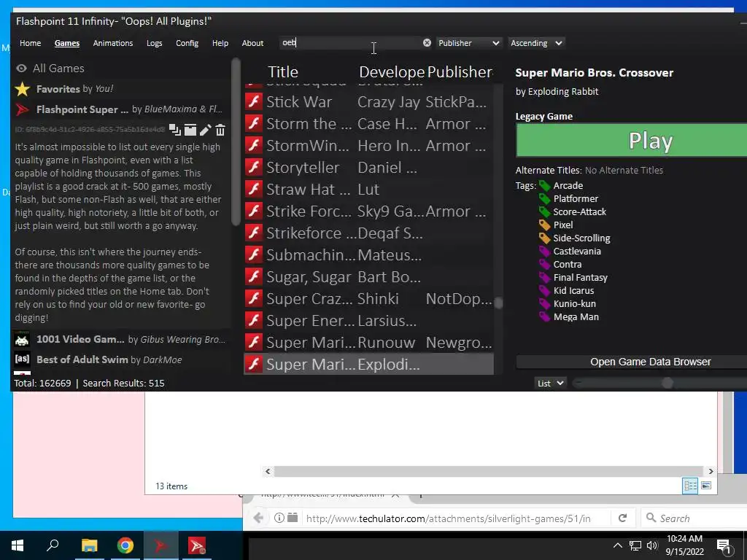The width and height of the screenshot is (747, 560).
Task: Click the export playlist box icon
Action: 190,130
